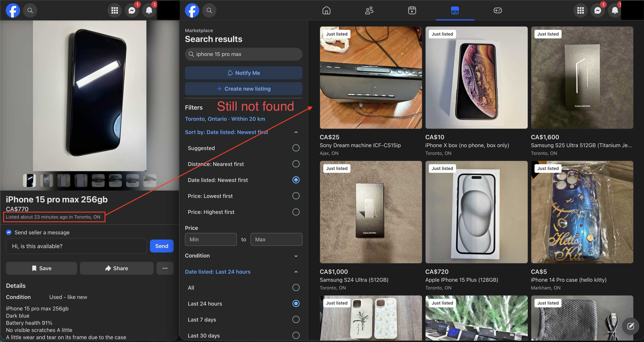Viewport: 644px width, 342px height.
Task: Select the second listing photo thumbnail
Action: point(47,181)
